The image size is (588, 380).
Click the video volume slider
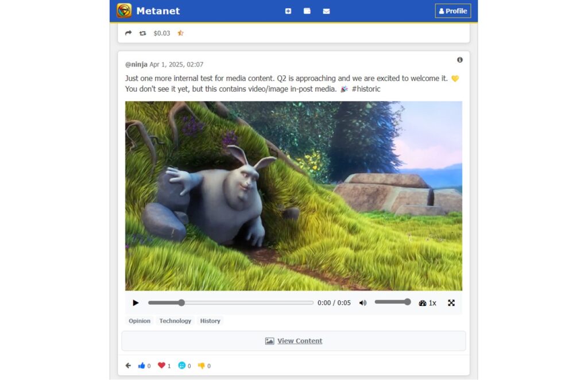click(x=392, y=303)
